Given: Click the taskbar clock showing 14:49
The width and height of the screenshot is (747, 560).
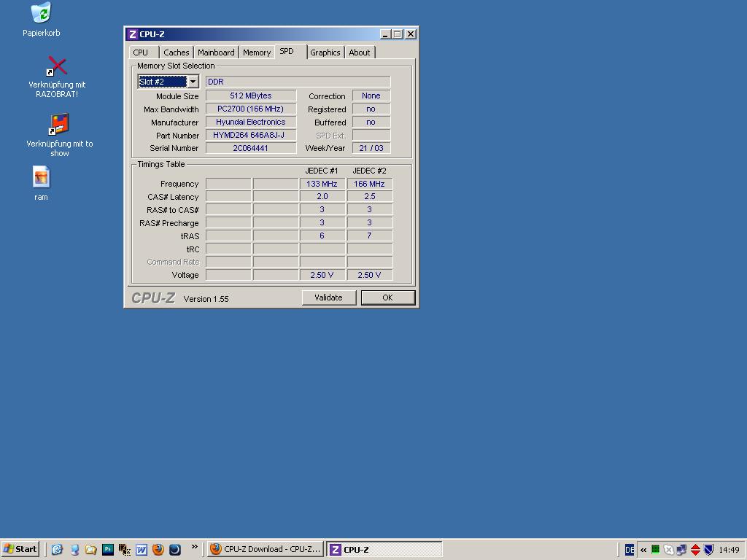Looking at the screenshot, I should pyautogui.click(x=729, y=550).
